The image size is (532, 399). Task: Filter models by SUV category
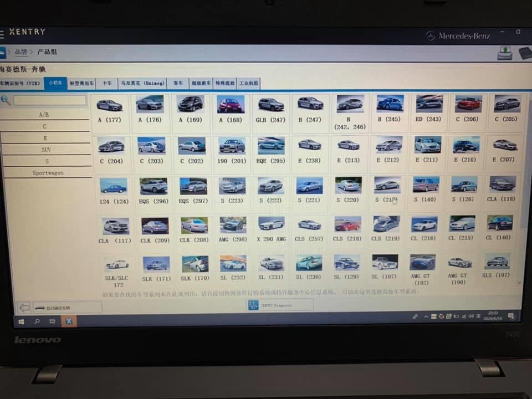(46, 150)
